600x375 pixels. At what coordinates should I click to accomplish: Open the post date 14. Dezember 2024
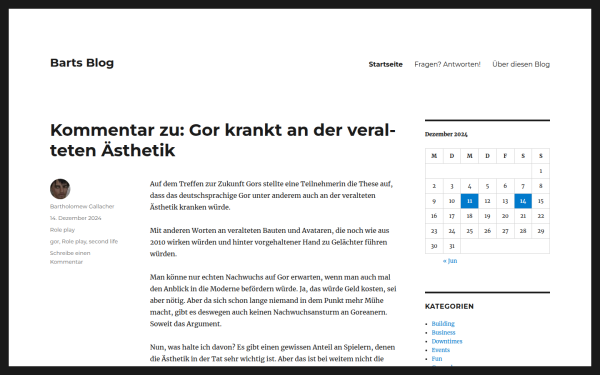(75, 218)
